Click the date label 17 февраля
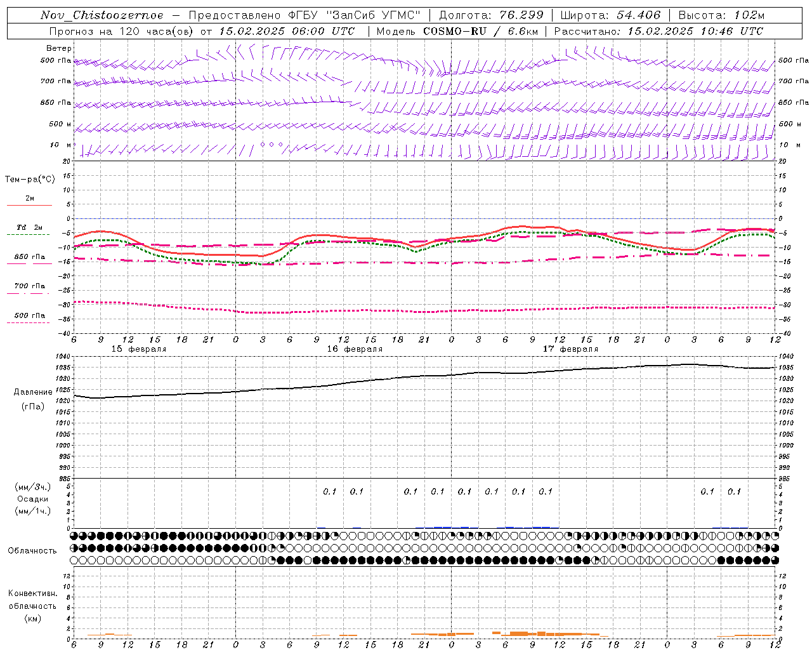Image resolution: width=812 pixels, height=650 pixels. 570,349
